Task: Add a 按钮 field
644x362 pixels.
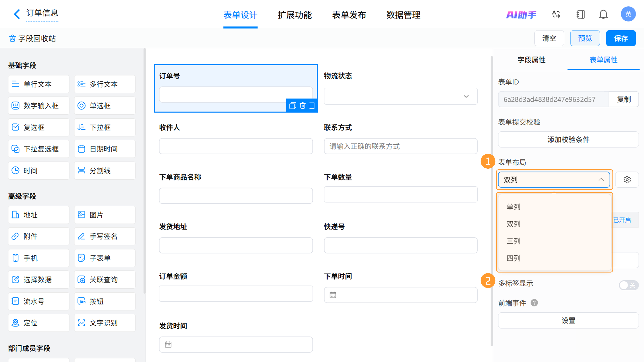Action: (105, 301)
